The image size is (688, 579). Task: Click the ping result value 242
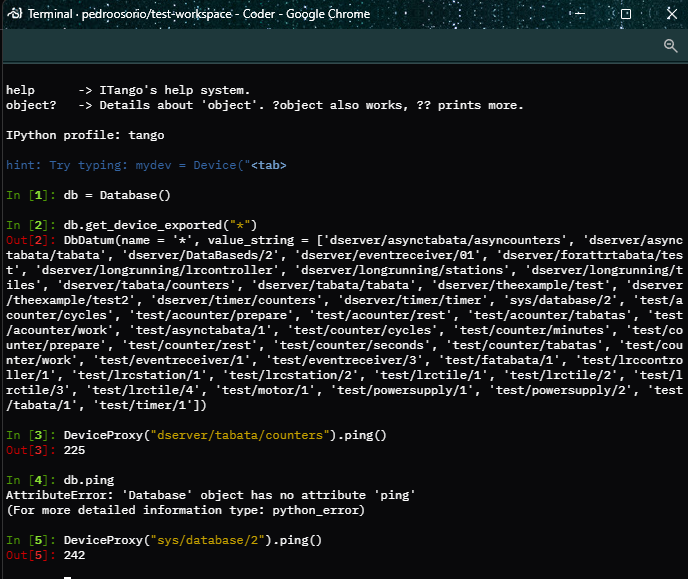pos(74,555)
